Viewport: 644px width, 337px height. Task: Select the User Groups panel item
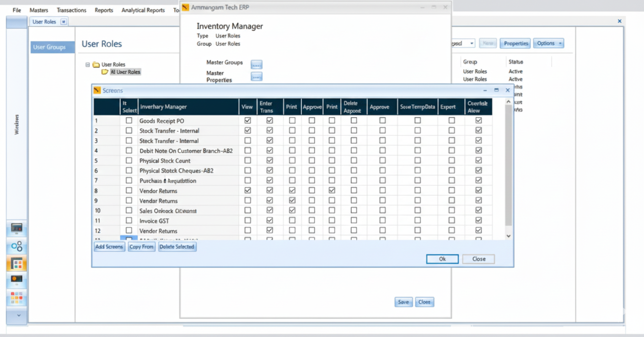(x=49, y=47)
